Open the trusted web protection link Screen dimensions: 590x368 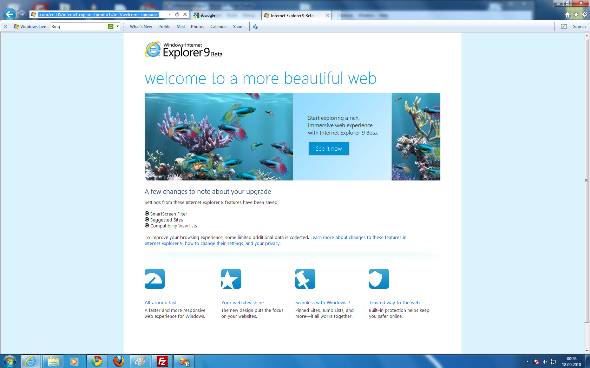394,303
